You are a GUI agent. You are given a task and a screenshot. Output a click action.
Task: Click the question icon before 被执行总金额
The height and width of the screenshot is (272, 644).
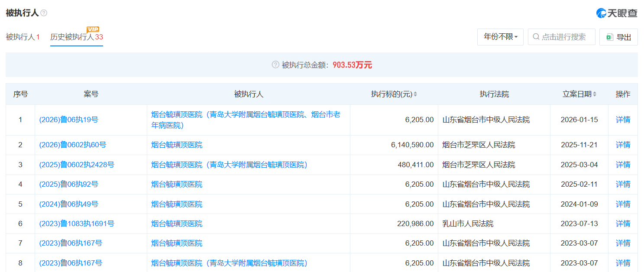(275, 65)
